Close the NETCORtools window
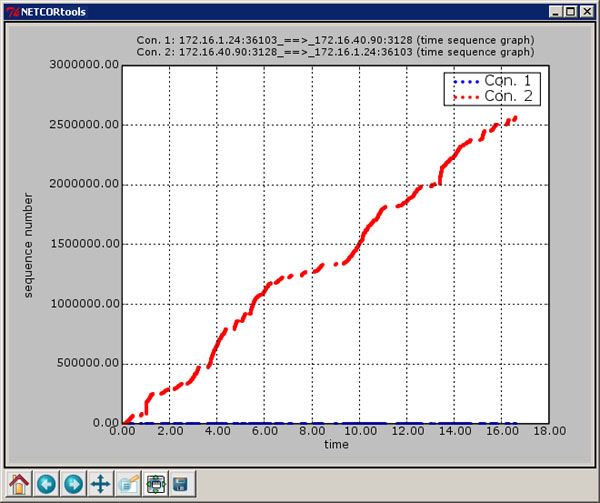Image resolution: width=600 pixels, height=503 pixels. point(587,12)
